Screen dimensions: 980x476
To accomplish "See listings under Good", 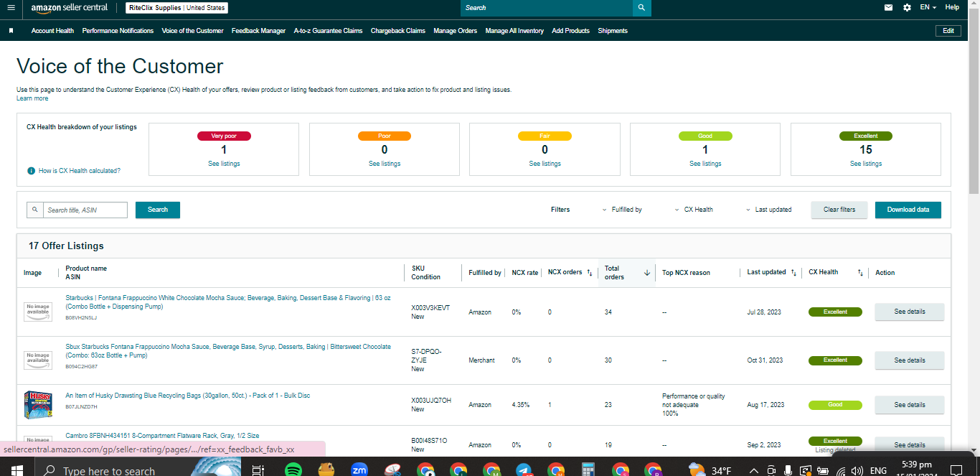I will point(705,164).
